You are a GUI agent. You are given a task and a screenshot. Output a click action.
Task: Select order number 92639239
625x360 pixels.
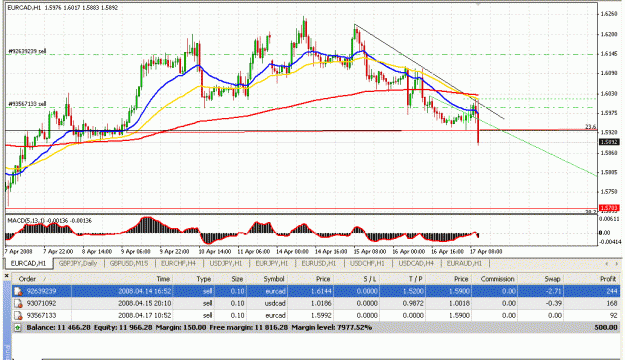(x=41, y=291)
